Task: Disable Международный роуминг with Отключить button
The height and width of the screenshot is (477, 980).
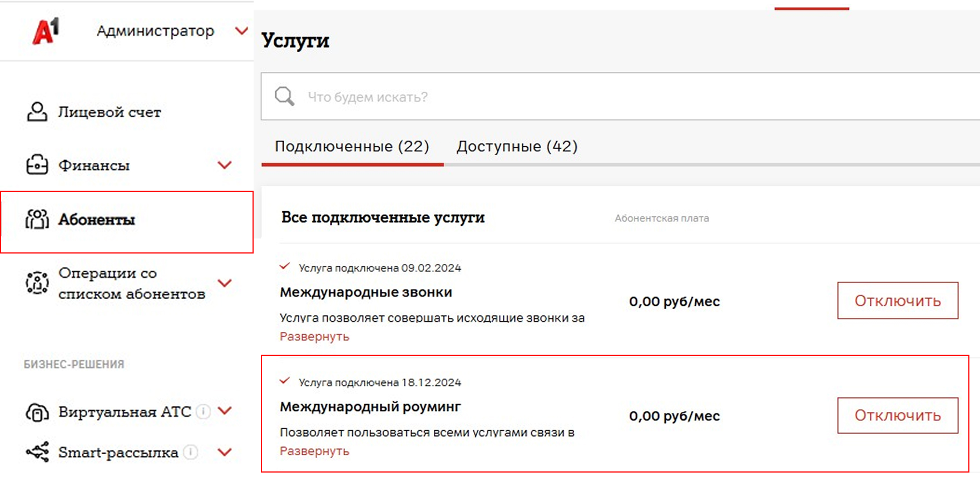Action: pos(897,415)
